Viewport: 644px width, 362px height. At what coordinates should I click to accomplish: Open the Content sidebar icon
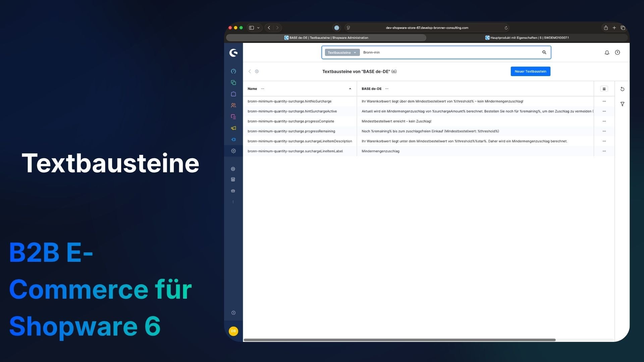click(233, 117)
